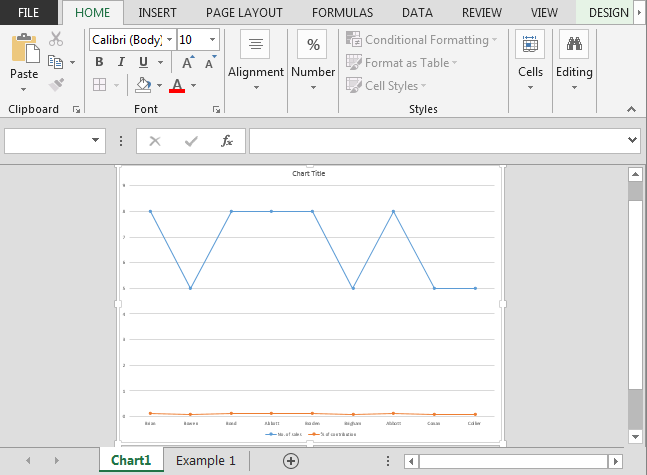Click the % of contribution legend entry

pos(332,434)
